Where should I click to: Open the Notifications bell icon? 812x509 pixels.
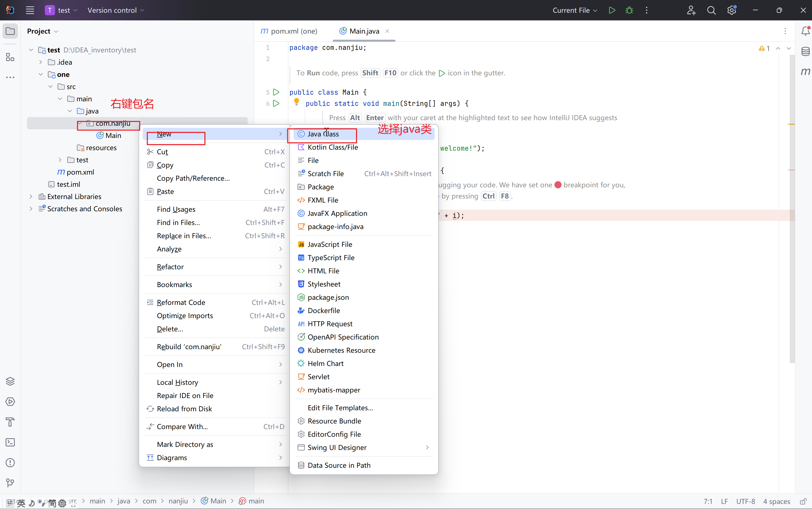tap(805, 31)
